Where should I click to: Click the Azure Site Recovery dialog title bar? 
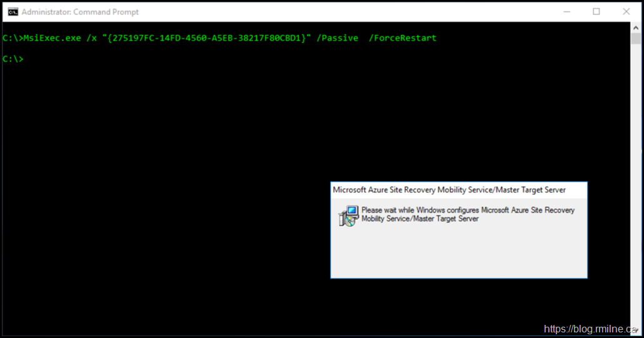449,190
